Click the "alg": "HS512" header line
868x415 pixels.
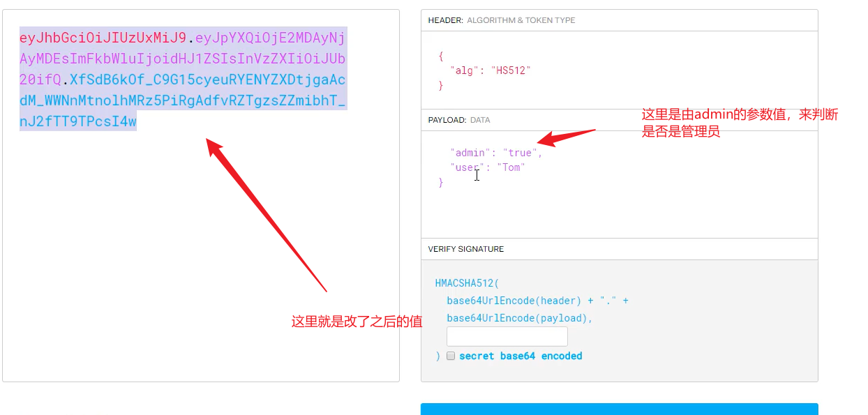pos(491,70)
